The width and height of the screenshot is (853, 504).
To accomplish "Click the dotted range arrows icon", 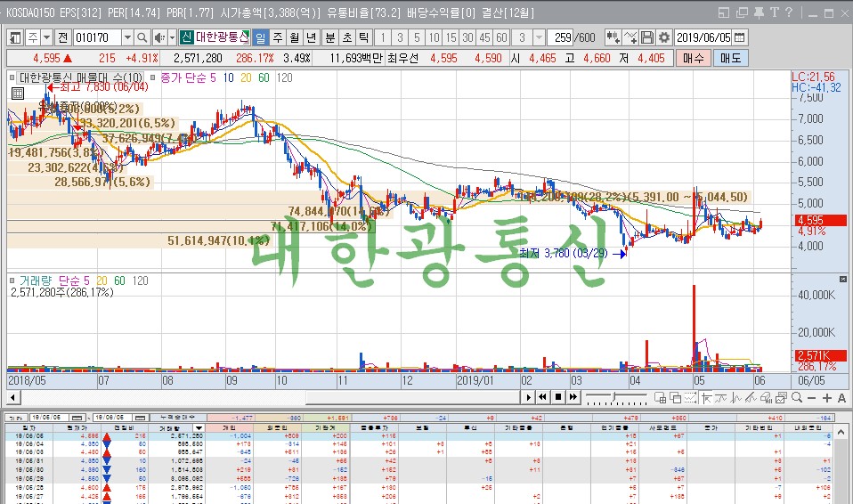I will (x=690, y=398).
